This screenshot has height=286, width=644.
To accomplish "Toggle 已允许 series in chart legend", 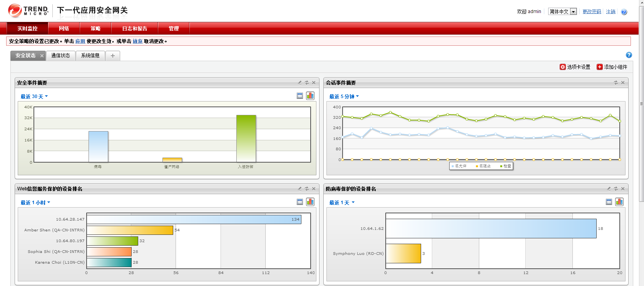I will (x=459, y=166).
